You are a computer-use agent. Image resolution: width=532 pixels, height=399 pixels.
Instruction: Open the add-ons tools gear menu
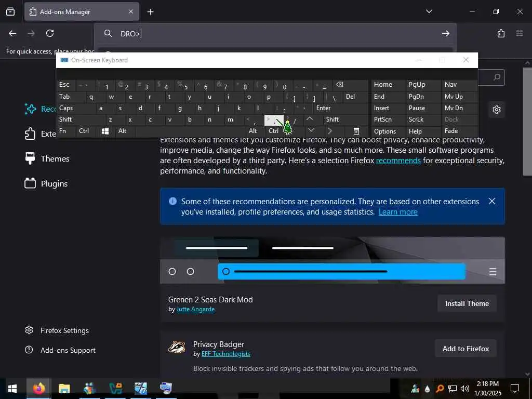click(x=496, y=110)
